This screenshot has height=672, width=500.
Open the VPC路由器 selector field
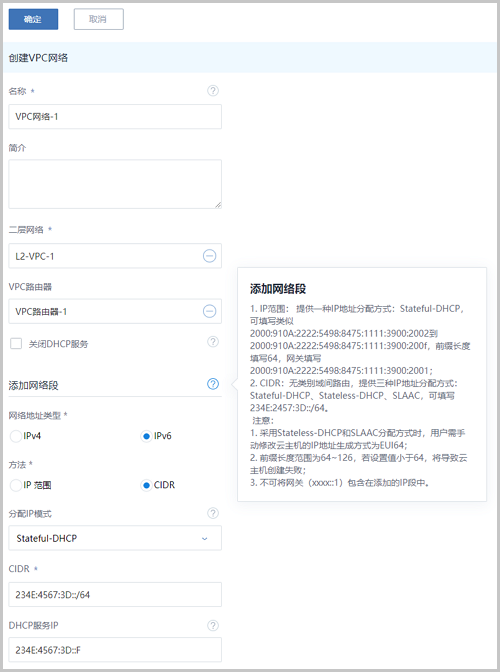pyautogui.click(x=115, y=311)
